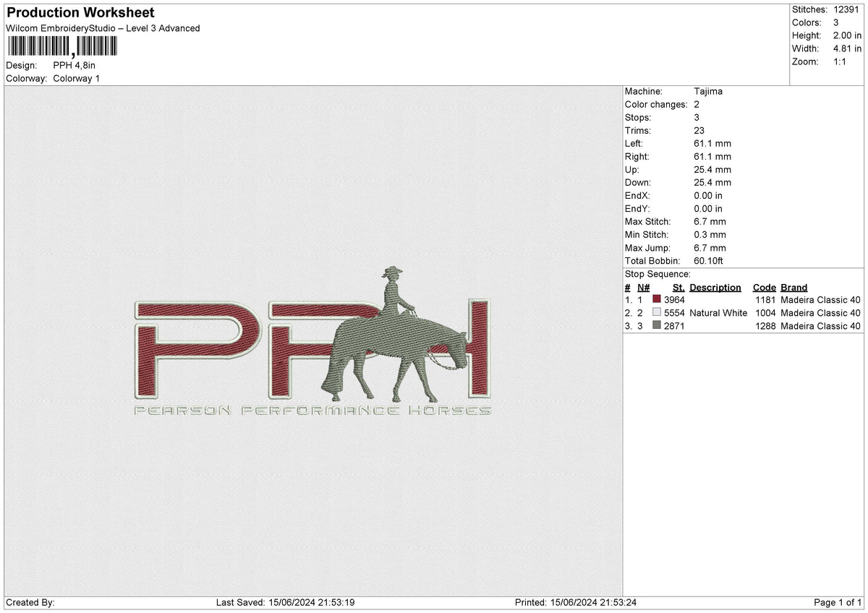Select the Total Bobbin value '60.10ft'

[709, 261]
